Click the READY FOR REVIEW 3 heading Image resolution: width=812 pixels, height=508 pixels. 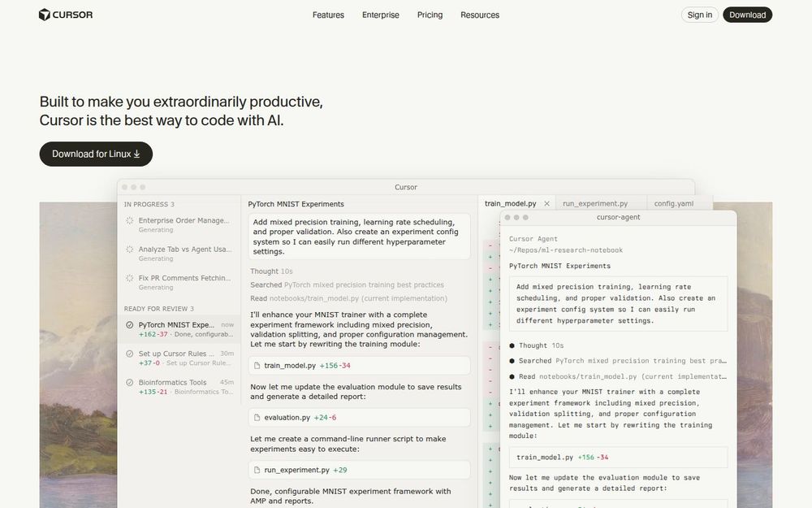pyautogui.click(x=159, y=308)
